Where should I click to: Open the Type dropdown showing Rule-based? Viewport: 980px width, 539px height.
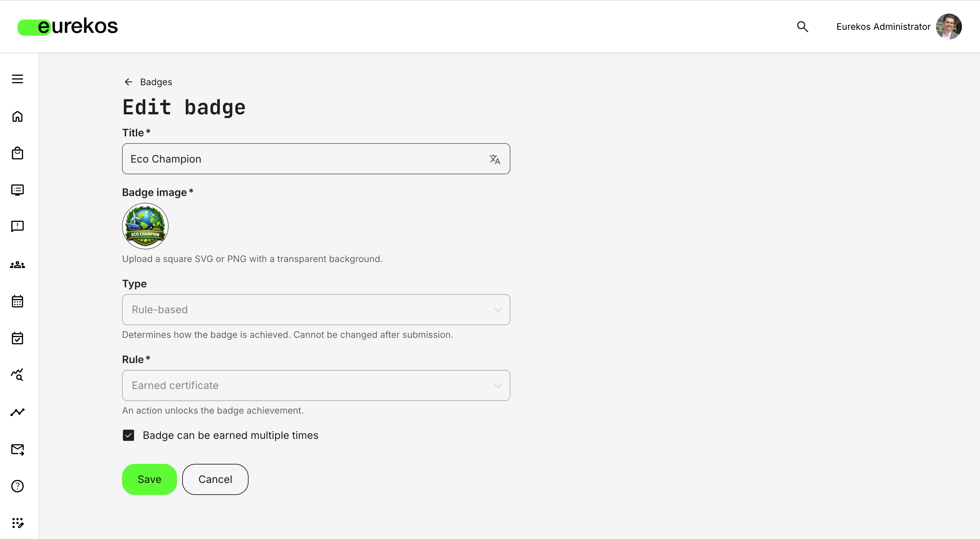(x=316, y=309)
